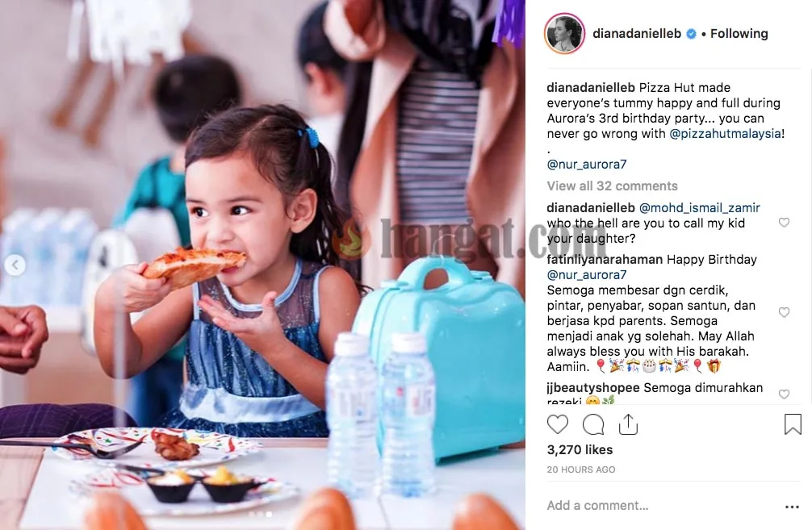
Task: Go to the previous photo with the left arrow
Action: click(x=15, y=265)
